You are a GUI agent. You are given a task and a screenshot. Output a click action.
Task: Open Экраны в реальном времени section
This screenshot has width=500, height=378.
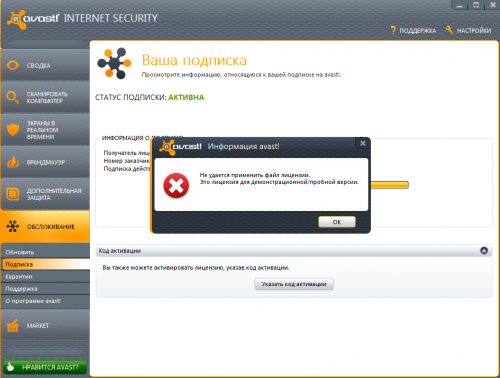click(45, 130)
